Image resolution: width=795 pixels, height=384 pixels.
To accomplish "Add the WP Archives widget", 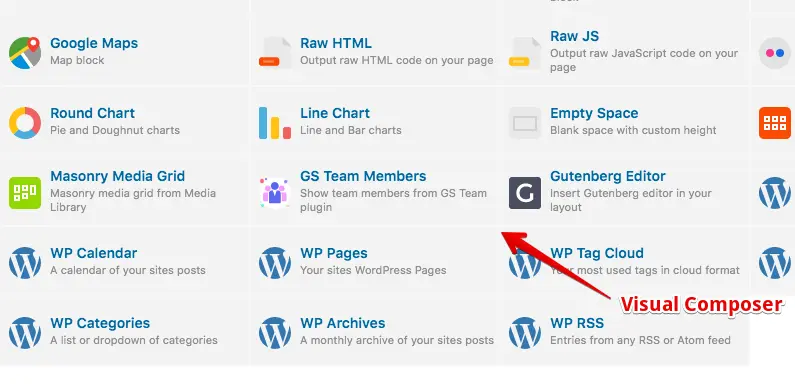I will 342,323.
